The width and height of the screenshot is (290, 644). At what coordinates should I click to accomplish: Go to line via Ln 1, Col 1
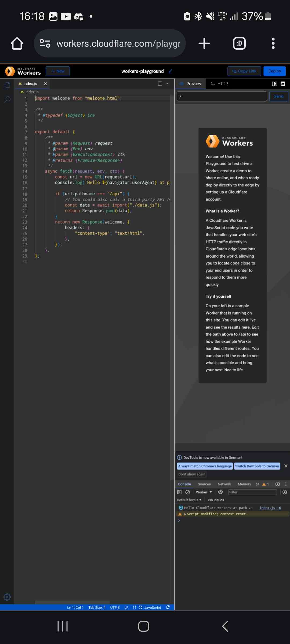(75, 608)
